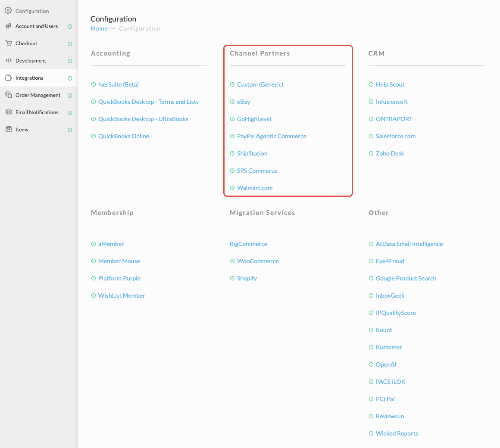Open PCI Pal integration
Image resolution: width=500 pixels, height=448 pixels.
(x=385, y=398)
